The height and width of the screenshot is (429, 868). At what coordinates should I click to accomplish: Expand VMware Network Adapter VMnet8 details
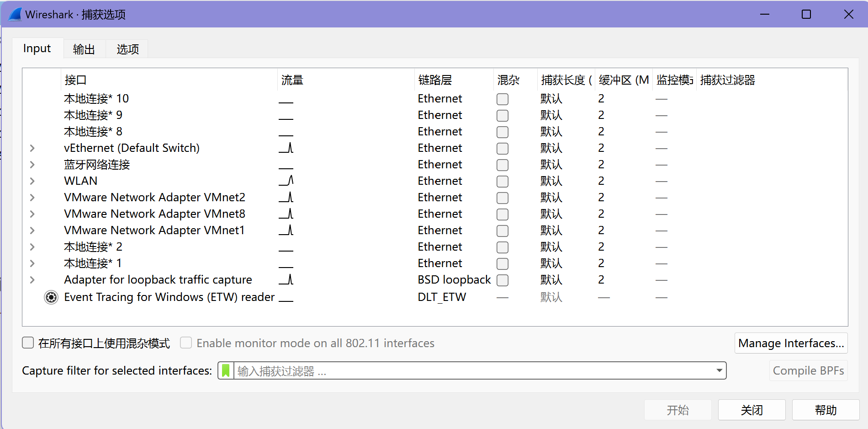point(32,214)
